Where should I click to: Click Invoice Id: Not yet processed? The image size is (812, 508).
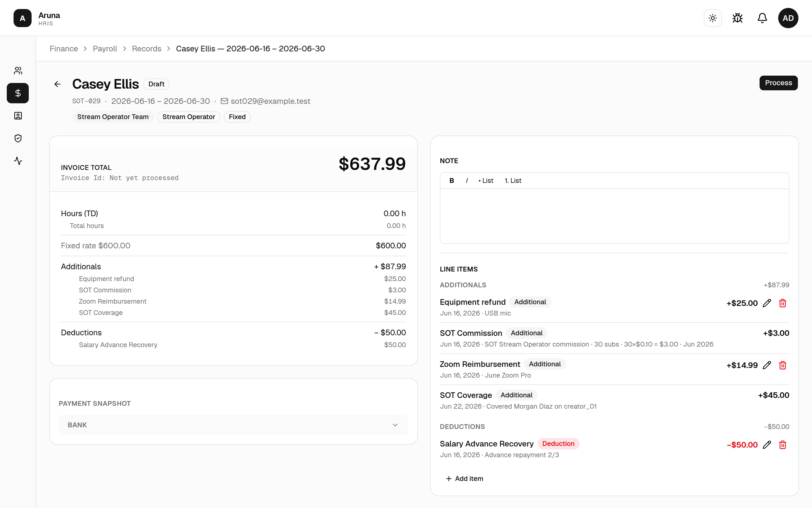pyautogui.click(x=120, y=178)
